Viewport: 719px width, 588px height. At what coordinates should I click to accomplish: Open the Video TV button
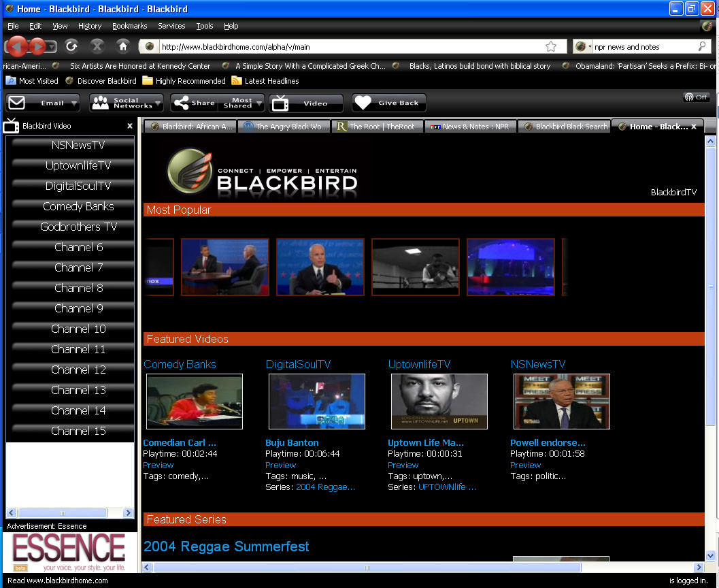(306, 103)
